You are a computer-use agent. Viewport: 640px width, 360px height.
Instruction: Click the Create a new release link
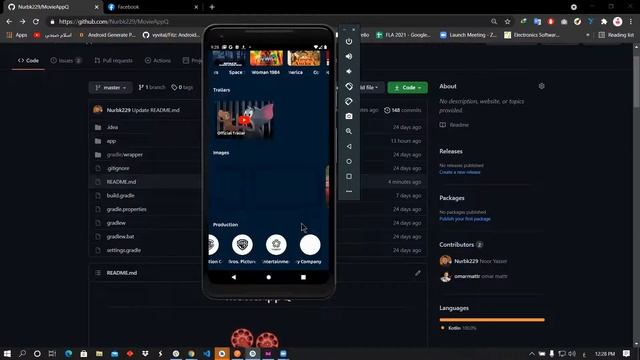point(460,172)
